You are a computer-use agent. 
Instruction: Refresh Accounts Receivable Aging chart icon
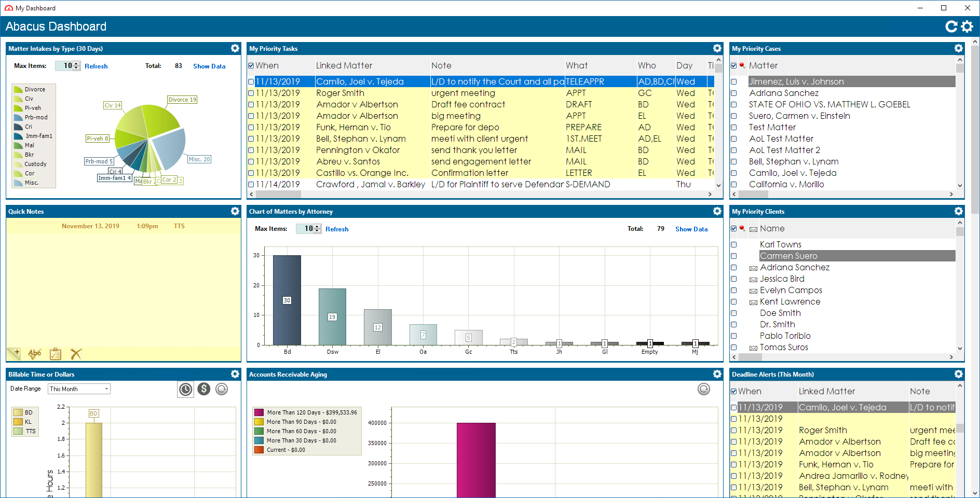tap(704, 389)
